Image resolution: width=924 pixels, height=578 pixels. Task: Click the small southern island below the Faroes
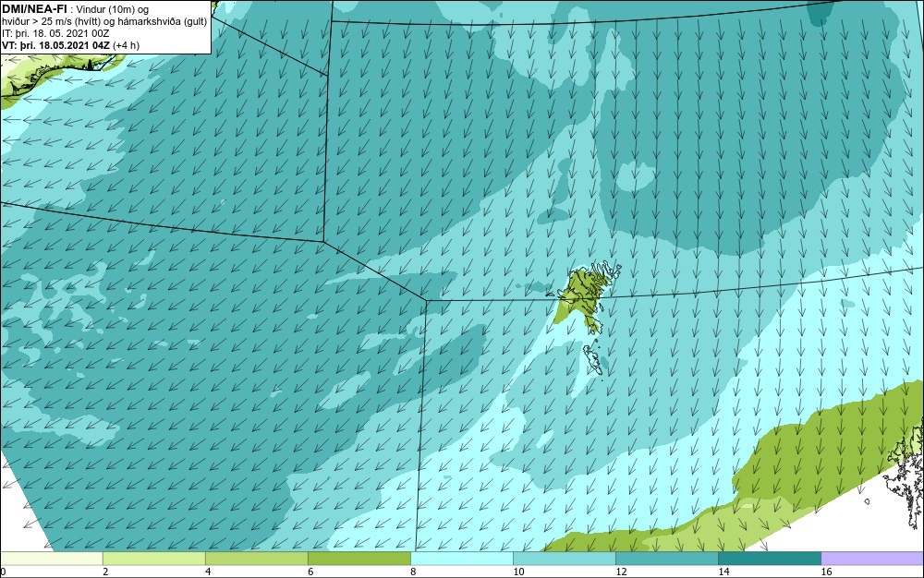coord(593,359)
